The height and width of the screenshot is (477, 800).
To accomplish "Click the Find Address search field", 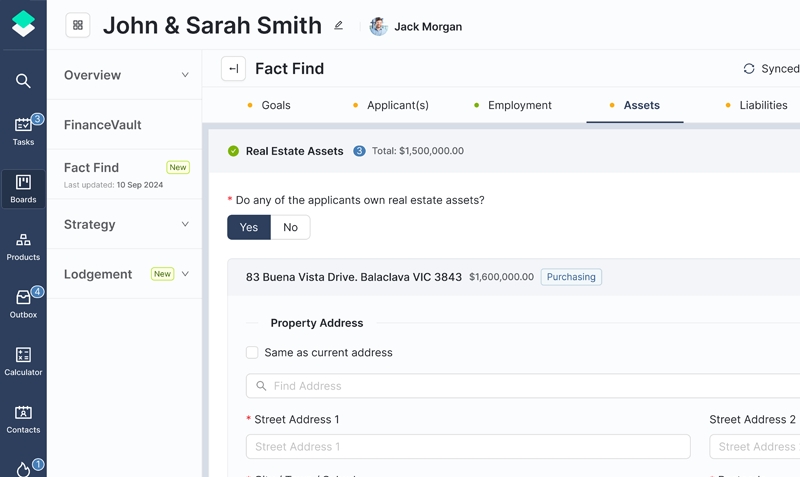I will click(520, 386).
